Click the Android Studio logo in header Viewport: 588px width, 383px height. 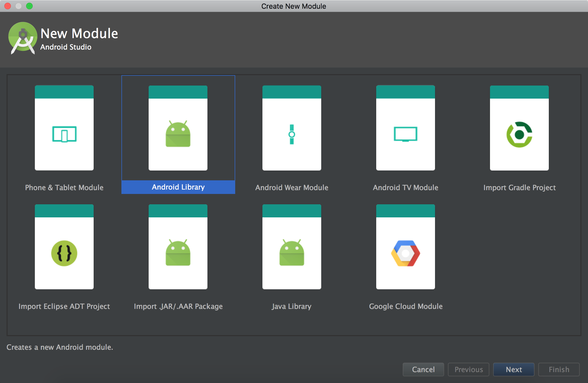[x=23, y=38]
